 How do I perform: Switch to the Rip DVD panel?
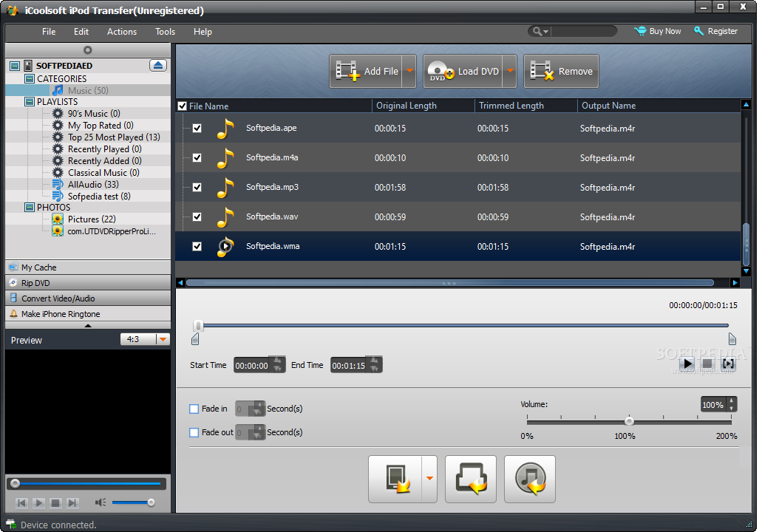(x=88, y=283)
